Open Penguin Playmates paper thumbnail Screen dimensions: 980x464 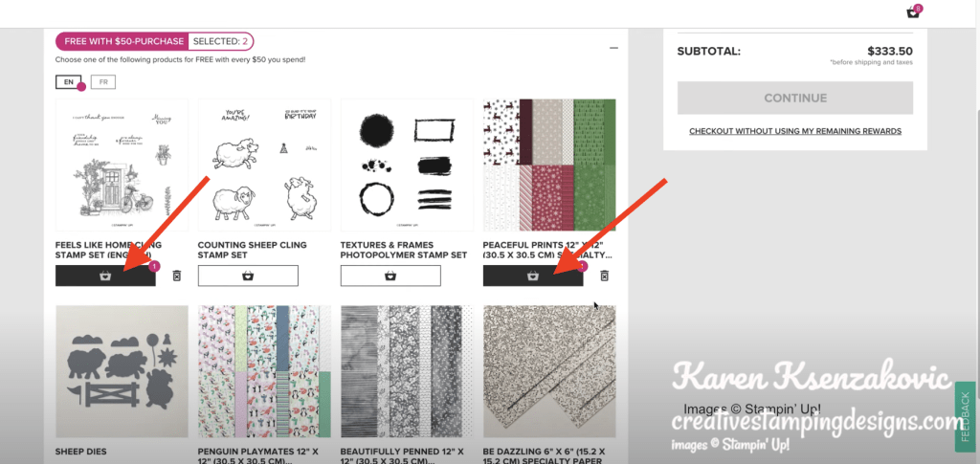pyautogui.click(x=264, y=371)
